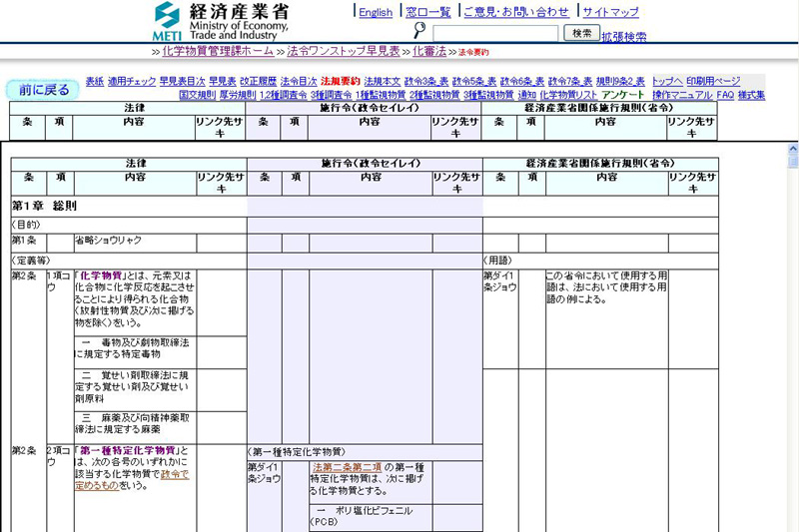Open the English language link

tap(376, 12)
